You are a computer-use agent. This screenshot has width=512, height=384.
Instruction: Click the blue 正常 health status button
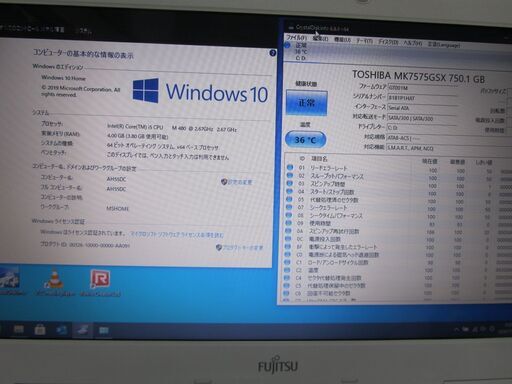[307, 103]
